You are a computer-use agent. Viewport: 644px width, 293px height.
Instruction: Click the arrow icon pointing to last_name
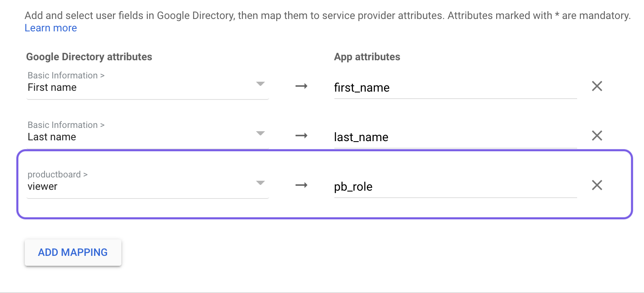(301, 136)
